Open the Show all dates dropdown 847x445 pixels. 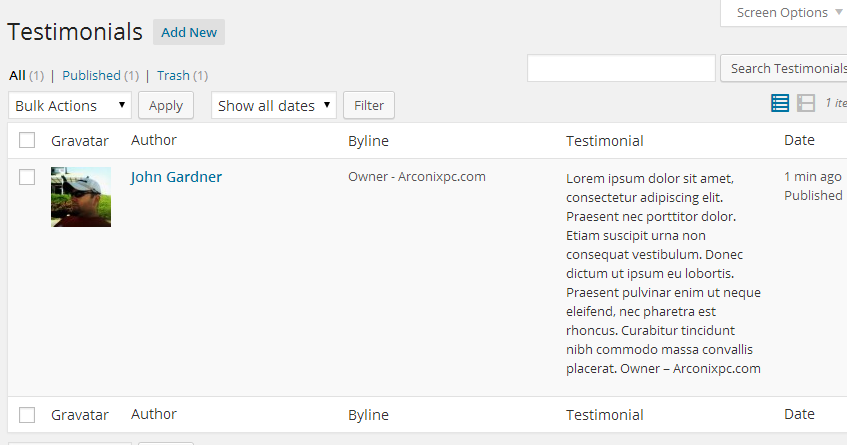click(x=274, y=105)
